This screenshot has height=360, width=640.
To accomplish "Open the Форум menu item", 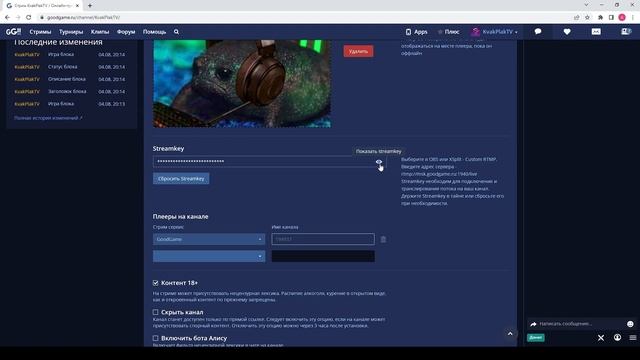I will 126,32.
